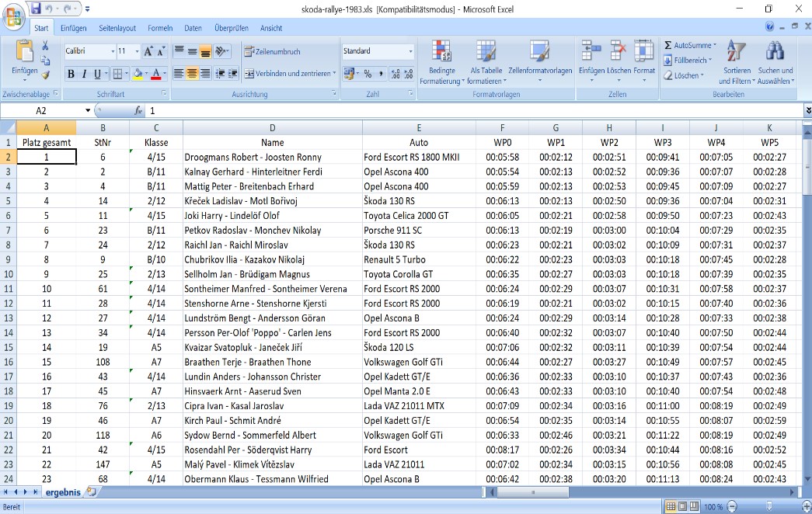812x514 pixels.
Task: Toggle Zeilenumbruch text wrapping
Action: click(273, 51)
